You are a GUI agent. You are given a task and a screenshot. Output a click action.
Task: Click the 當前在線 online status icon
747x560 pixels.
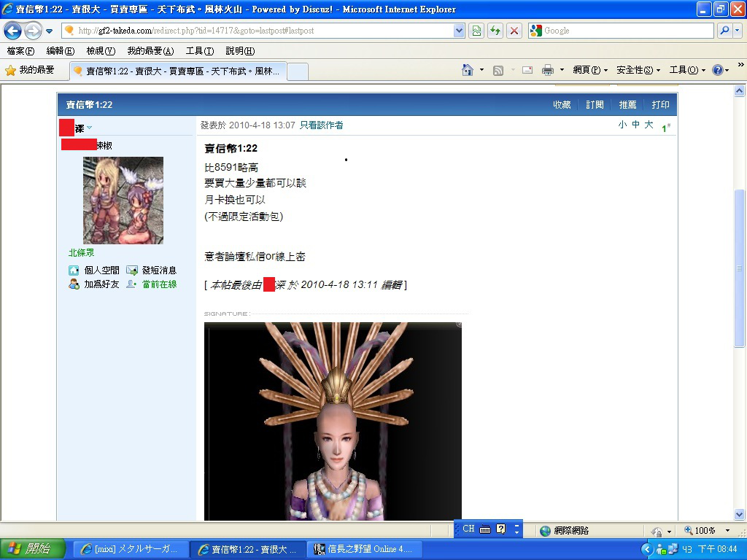click(x=131, y=284)
